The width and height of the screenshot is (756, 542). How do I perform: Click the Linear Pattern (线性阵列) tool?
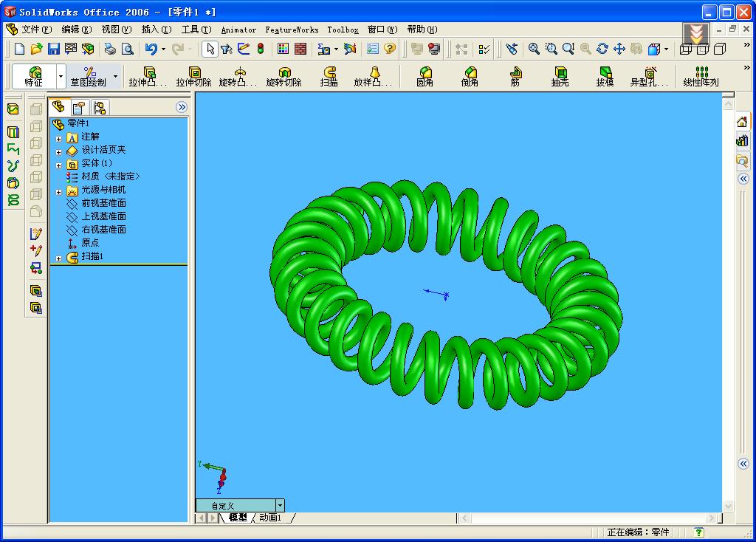tap(701, 77)
